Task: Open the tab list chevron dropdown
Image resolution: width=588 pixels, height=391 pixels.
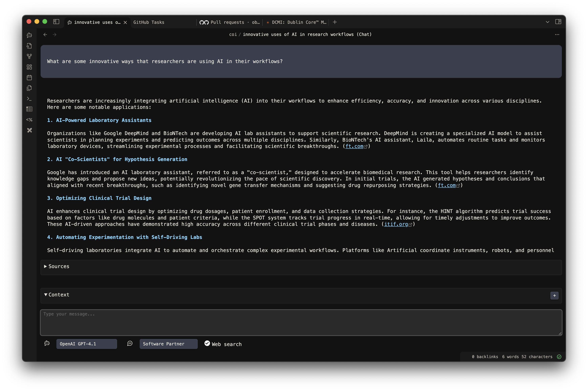Action: click(547, 22)
